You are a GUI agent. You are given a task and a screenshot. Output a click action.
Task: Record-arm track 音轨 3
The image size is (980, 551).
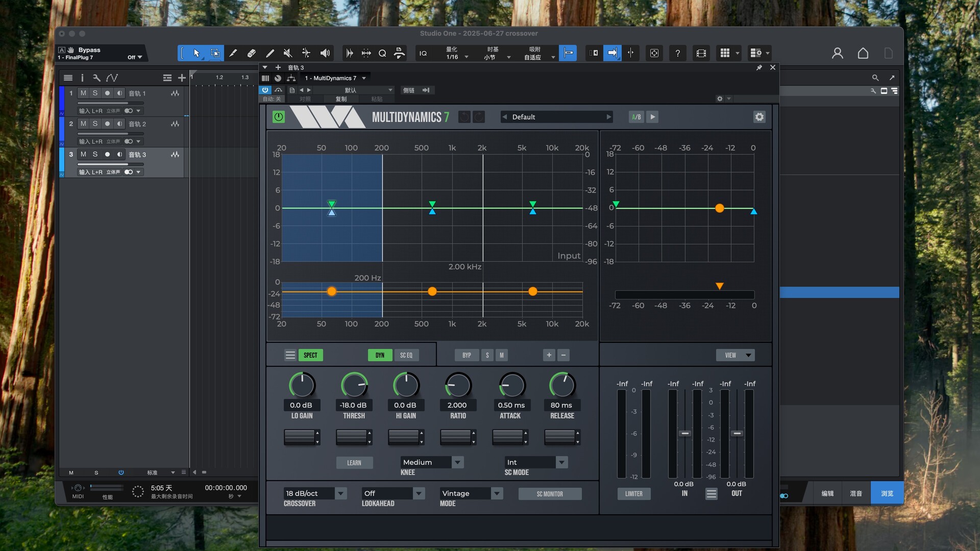[x=107, y=155]
